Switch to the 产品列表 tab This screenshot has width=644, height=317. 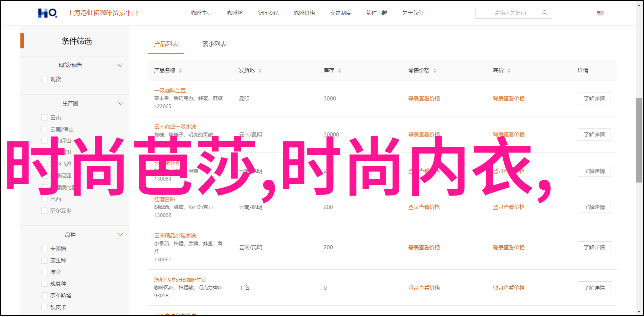click(166, 44)
